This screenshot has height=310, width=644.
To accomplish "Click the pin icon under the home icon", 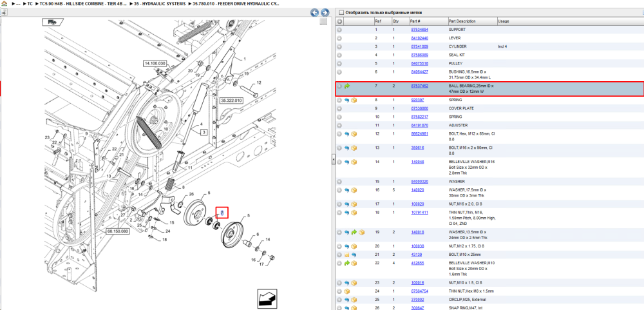I will (4, 12).
